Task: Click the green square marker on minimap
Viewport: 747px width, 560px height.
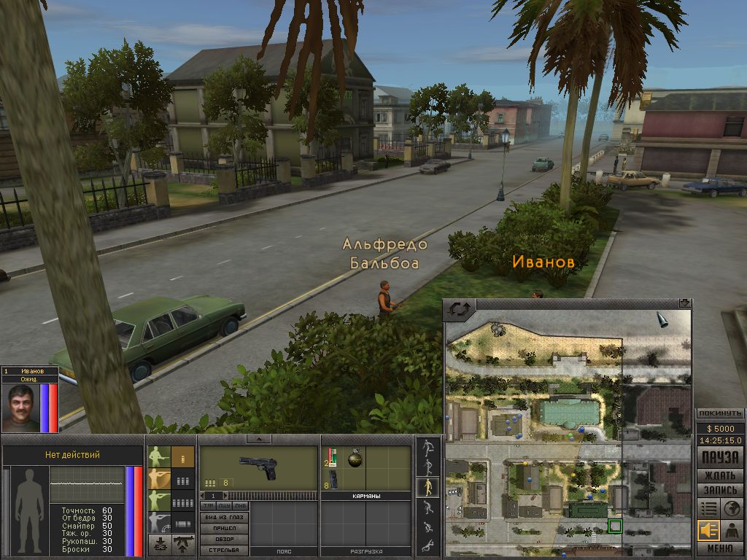Action: tap(615, 526)
